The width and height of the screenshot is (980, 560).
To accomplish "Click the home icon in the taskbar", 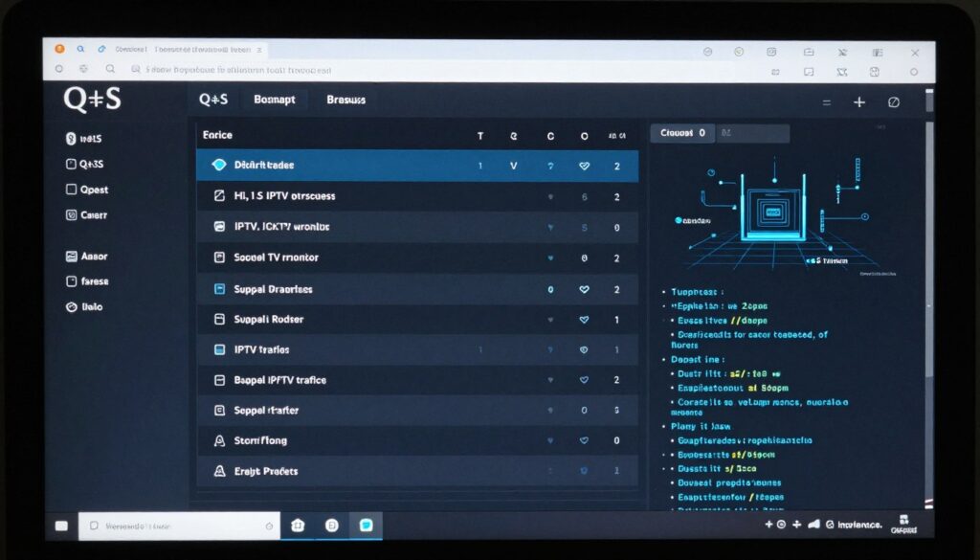I will coord(299,526).
